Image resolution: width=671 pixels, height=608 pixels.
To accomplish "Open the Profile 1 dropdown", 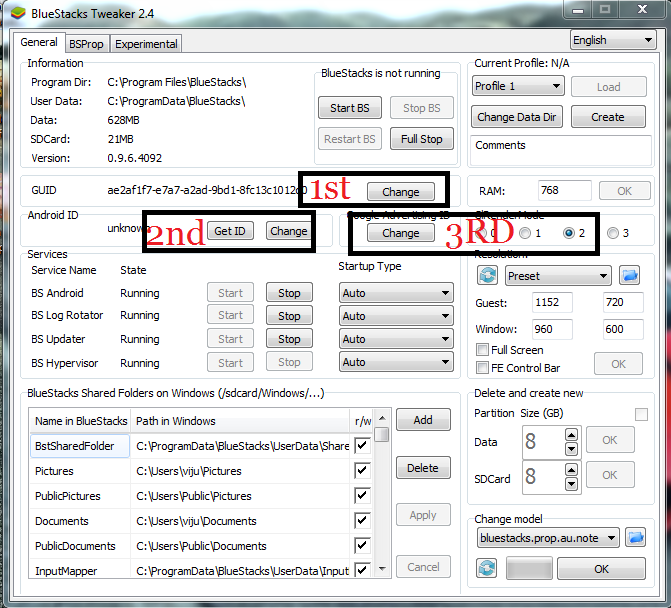I will pos(518,86).
